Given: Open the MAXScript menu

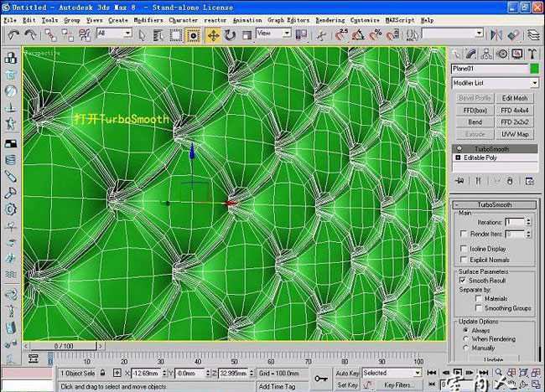Looking at the screenshot, I should pyautogui.click(x=400, y=20).
